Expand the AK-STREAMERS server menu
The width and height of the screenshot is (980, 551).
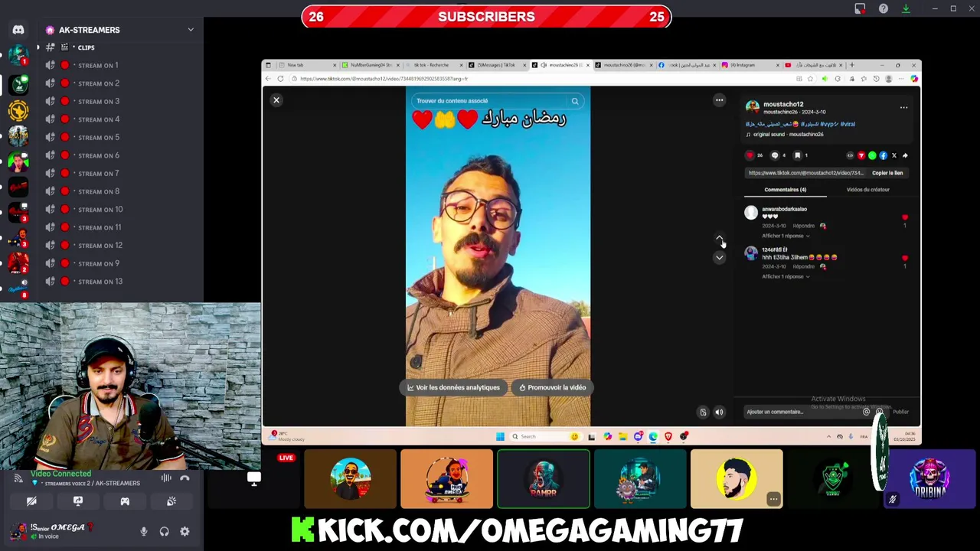(x=191, y=30)
